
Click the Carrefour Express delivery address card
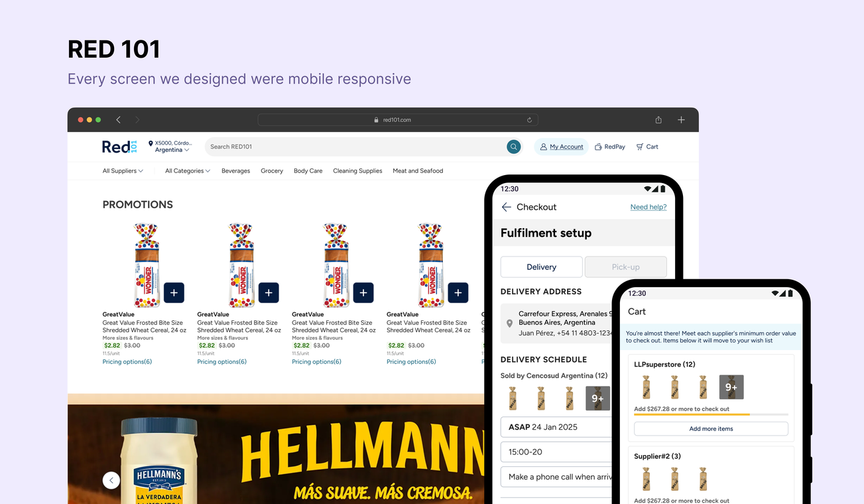[x=557, y=324]
